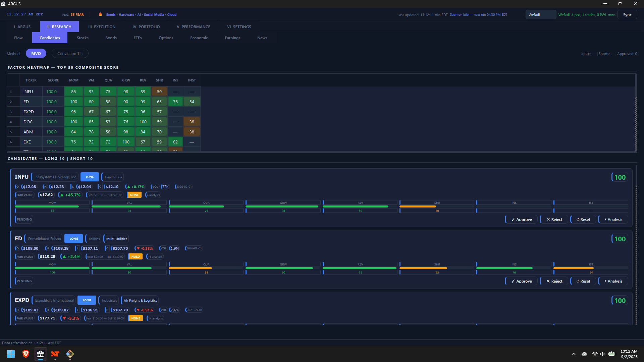The image size is (644, 362).
Task: Open the Bonds sub-tab
Action: (111, 38)
